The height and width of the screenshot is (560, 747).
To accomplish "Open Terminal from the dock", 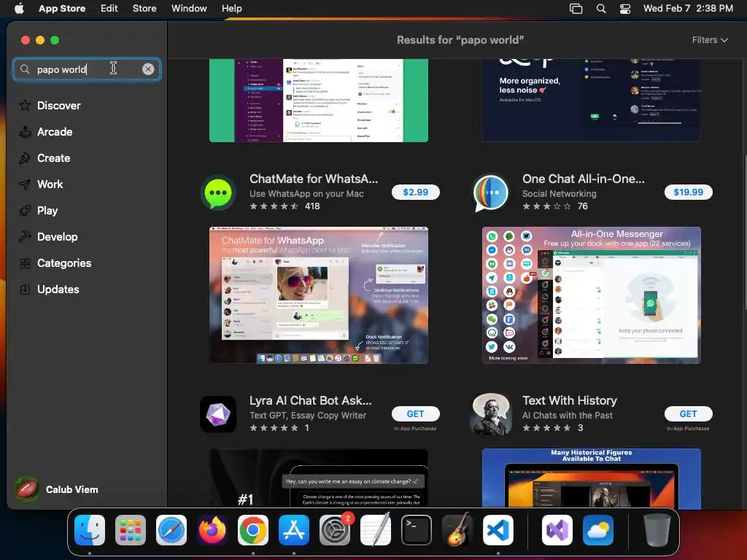I will tap(417, 530).
